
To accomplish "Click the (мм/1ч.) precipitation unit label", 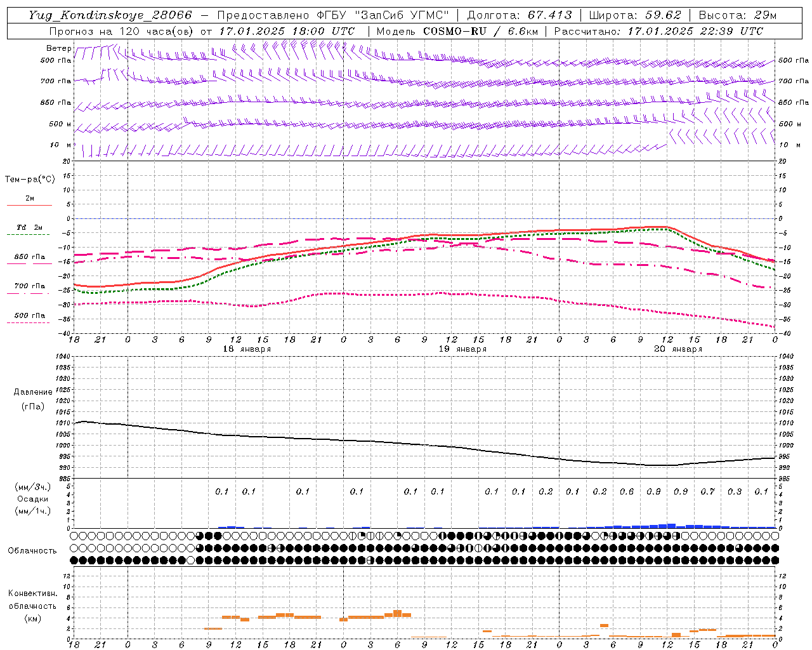I will 33,511.
